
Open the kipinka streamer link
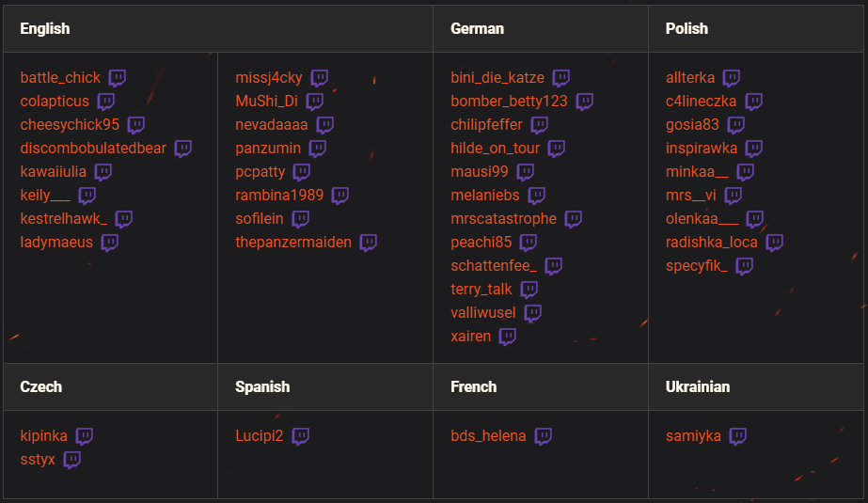point(44,436)
